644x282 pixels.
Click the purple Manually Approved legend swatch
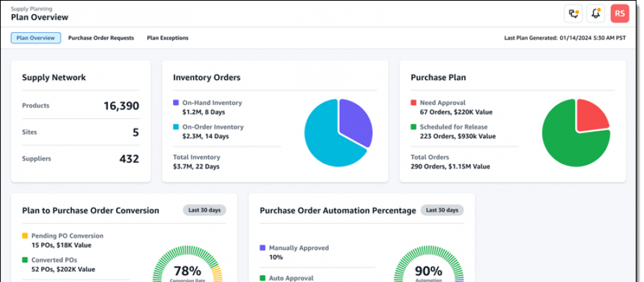(x=262, y=248)
